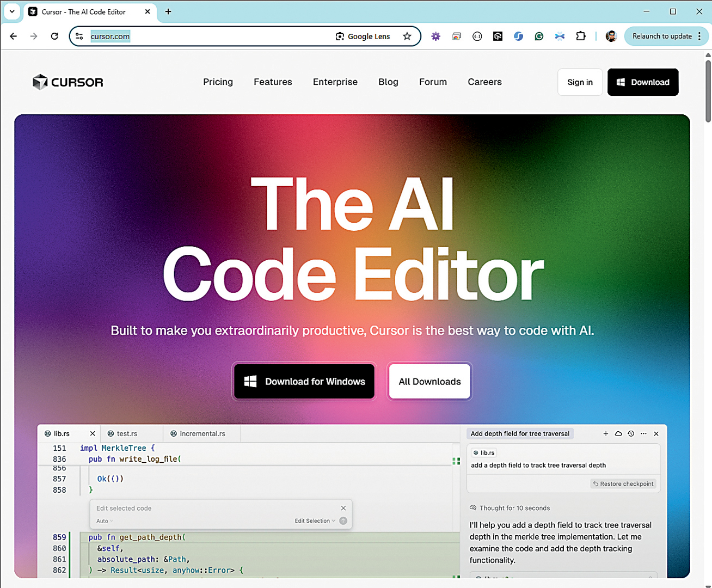The width and height of the screenshot is (712, 588).
Task: Open the Chrome profile avatar
Action: (x=611, y=36)
